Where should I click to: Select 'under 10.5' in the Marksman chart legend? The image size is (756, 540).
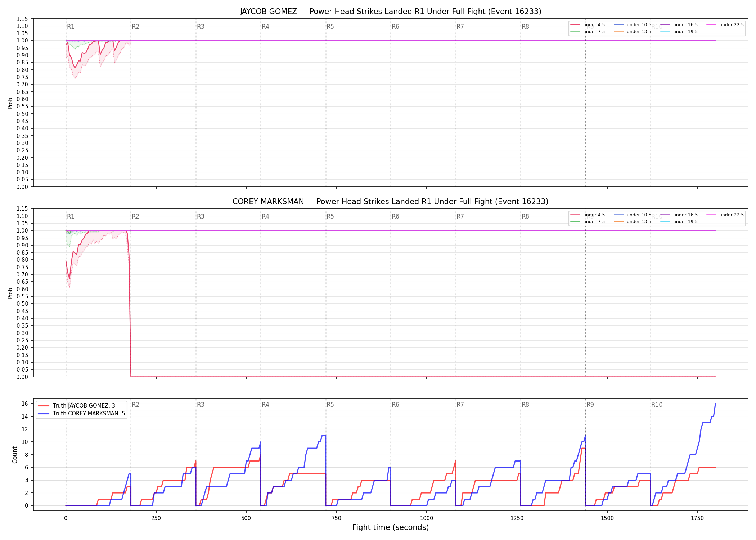(633, 215)
